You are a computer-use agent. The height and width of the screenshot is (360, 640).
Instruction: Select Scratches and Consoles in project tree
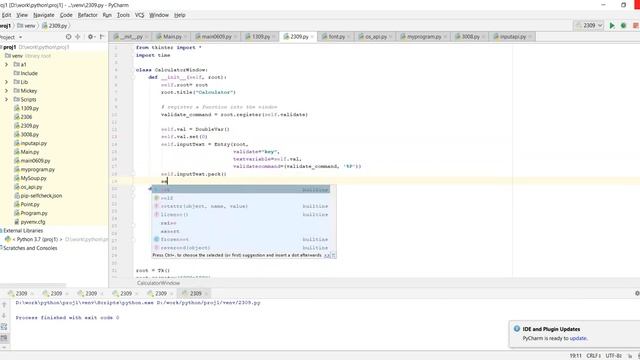(x=30, y=248)
